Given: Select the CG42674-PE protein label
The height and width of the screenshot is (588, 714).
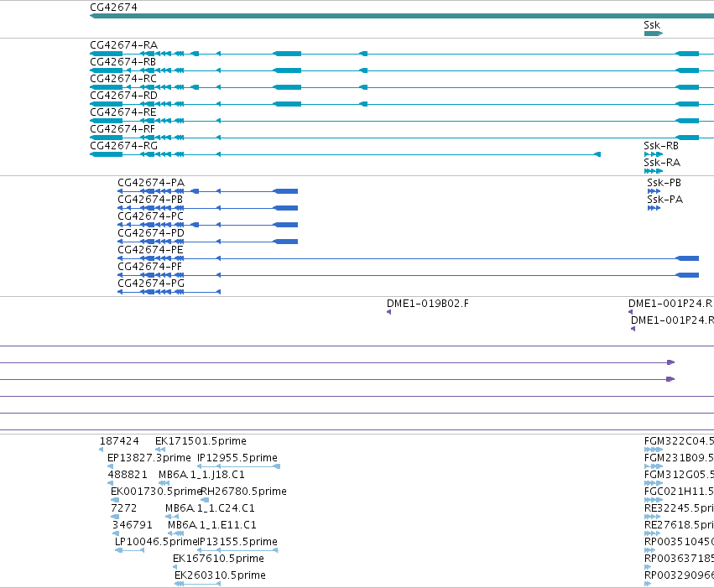Looking at the screenshot, I should pyautogui.click(x=150, y=250).
